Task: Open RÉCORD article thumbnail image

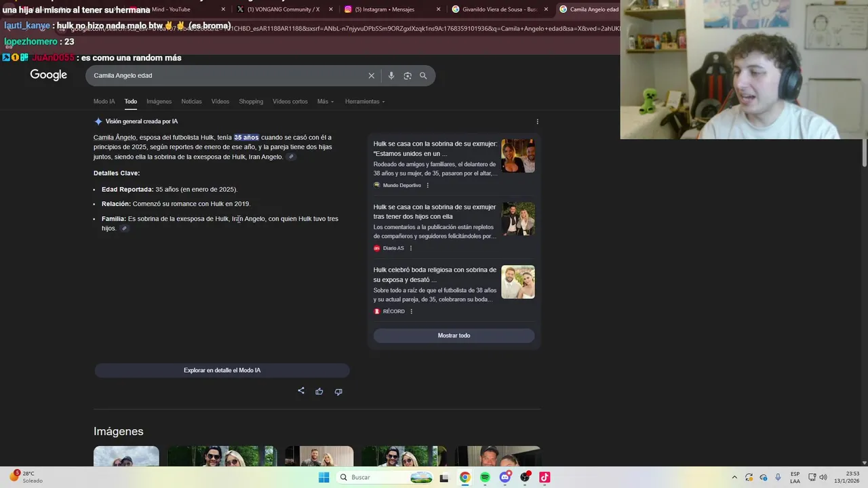Action: pos(518,282)
